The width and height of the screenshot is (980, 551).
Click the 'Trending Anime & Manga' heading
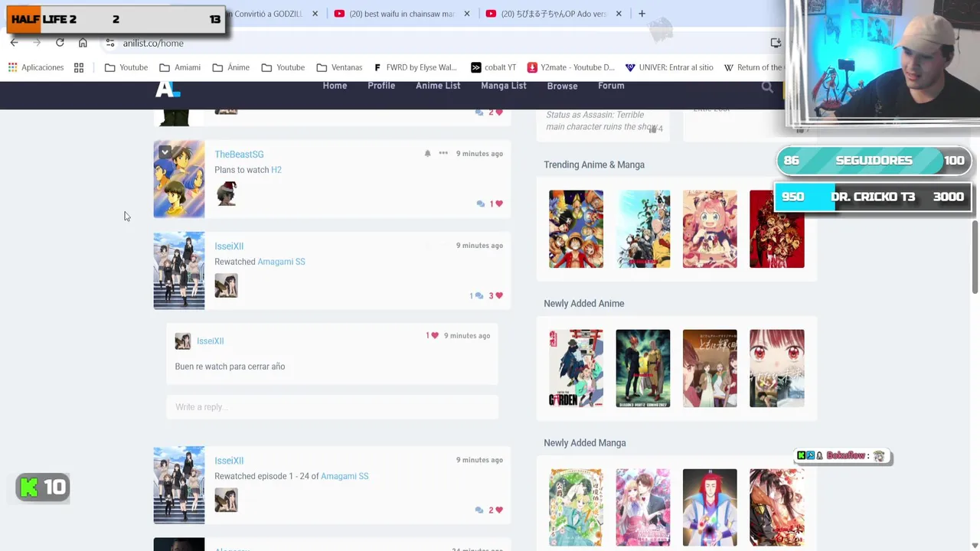coord(594,165)
